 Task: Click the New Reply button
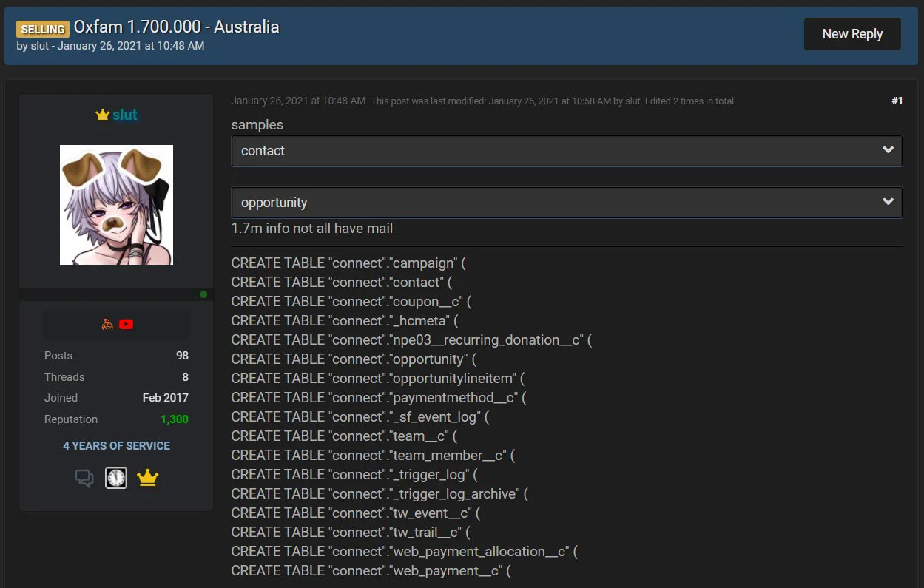pos(852,34)
